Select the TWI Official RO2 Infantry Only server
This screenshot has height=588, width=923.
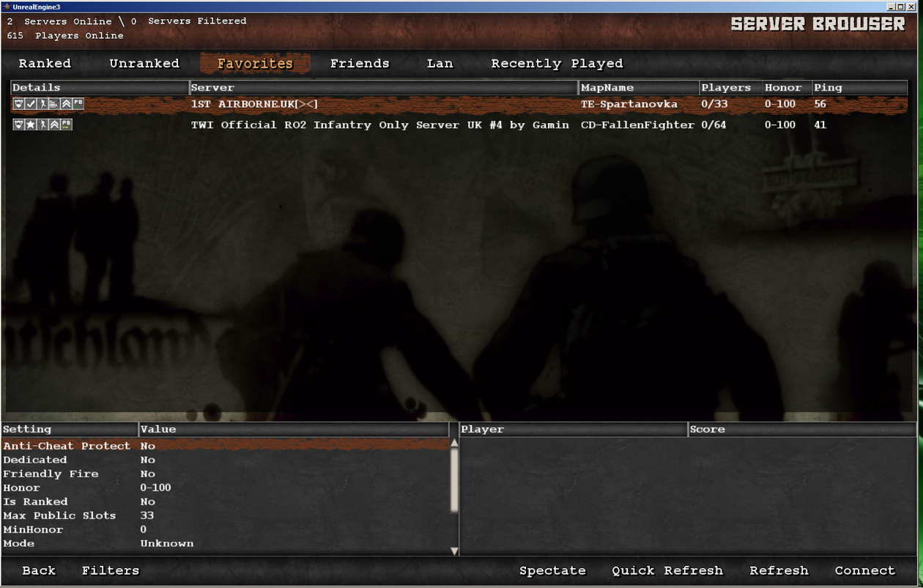[379, 125]
